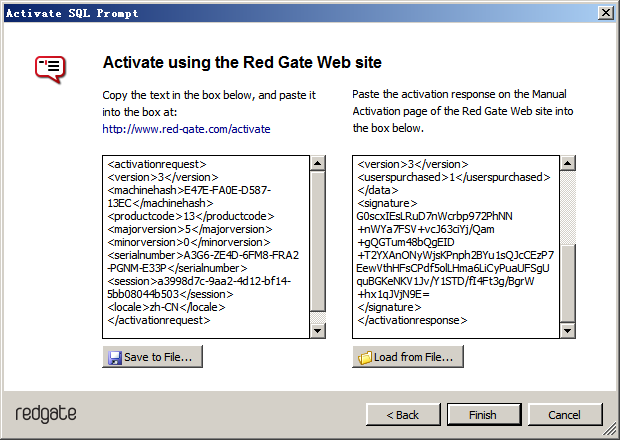This screenshot has width=620, height=440.
Task: Click the floppy disk icon on Save to File
Action: point(115,357)
